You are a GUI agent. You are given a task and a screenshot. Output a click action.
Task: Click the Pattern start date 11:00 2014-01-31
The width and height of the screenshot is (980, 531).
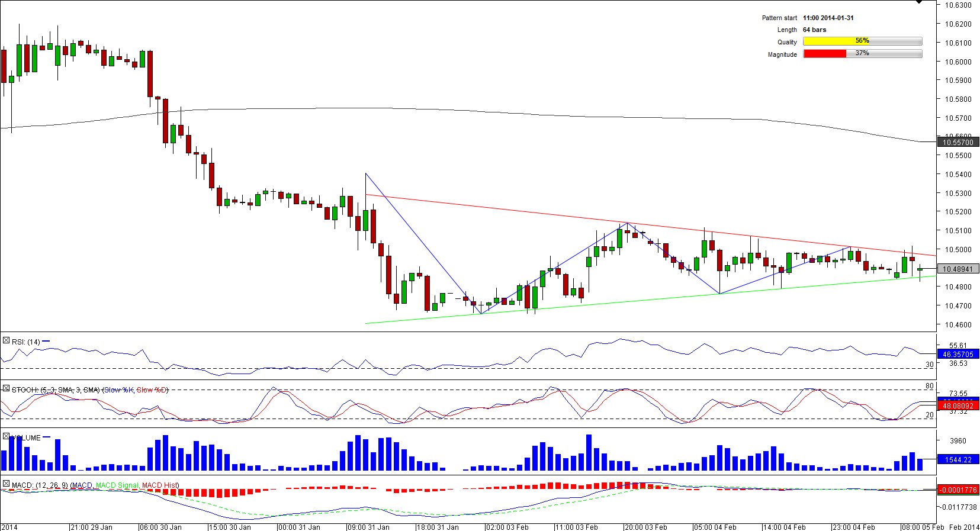(828, 18)
